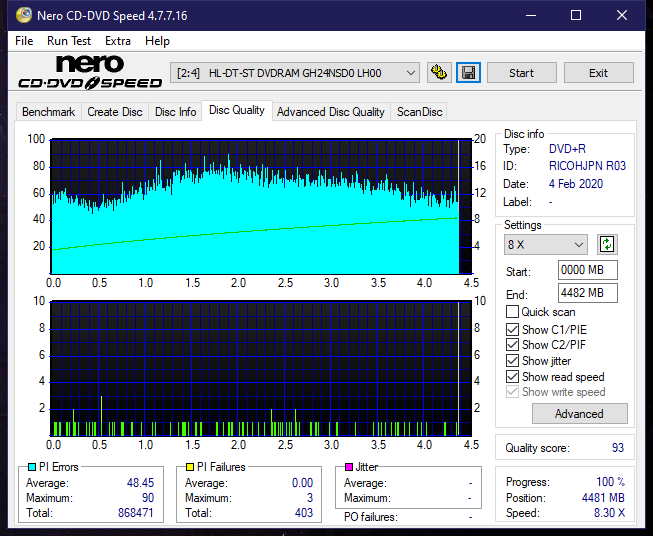Click the refresh speed settings icon
The width and height of the screenshot is (653, 536).
coord(607,244)
